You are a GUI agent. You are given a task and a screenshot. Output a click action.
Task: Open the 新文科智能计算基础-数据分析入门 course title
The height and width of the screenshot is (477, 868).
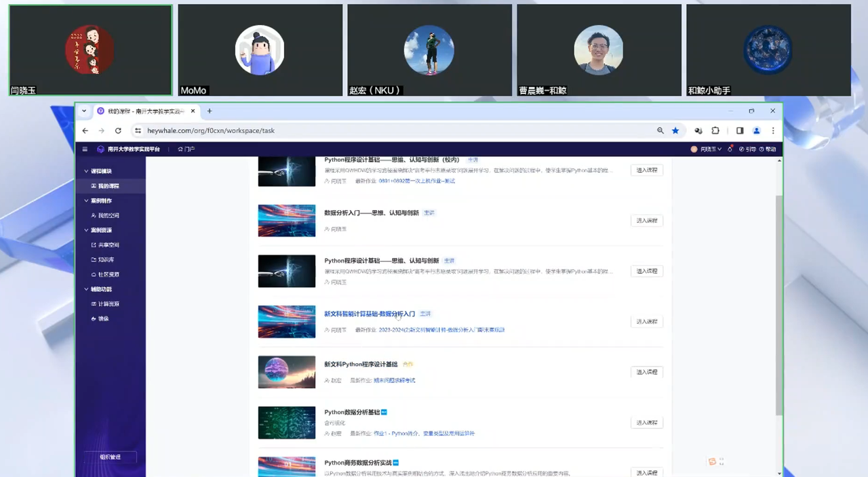point(370,314)
